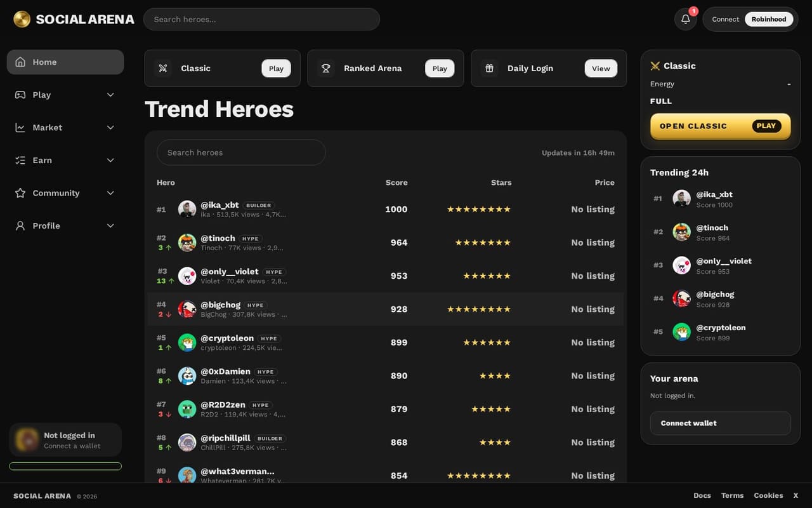Focus the Trend Heroes search field
The image size is (812, 508).
(x=241, y=152)
